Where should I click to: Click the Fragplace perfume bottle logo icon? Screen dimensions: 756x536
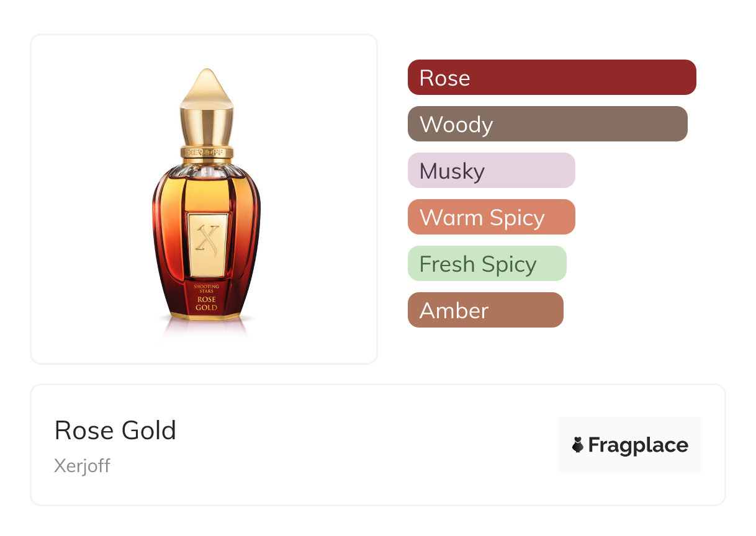(578, 445)
